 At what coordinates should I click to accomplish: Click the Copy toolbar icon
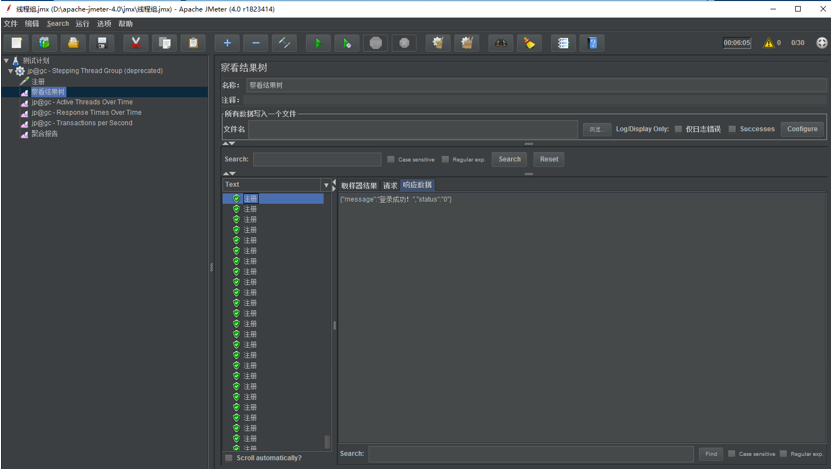pos(165,43)
